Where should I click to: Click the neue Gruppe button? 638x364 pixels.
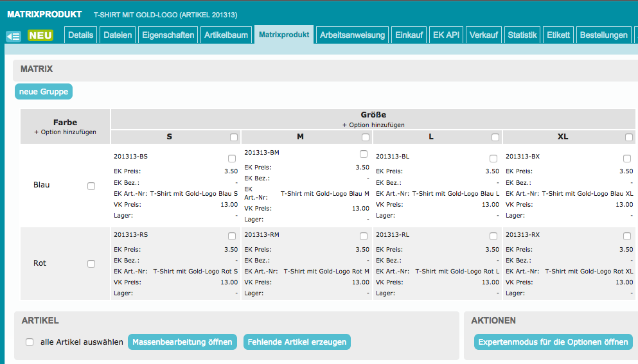click(44, 92)
